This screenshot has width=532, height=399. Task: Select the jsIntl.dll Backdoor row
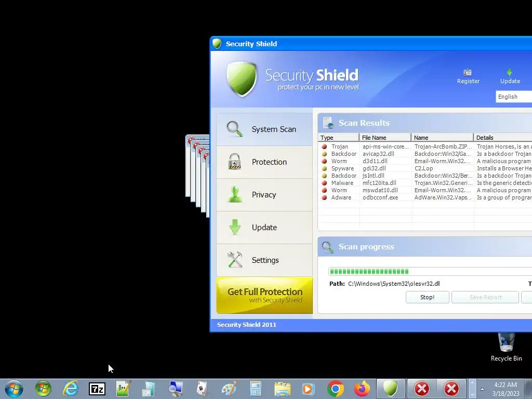[425, 176]
